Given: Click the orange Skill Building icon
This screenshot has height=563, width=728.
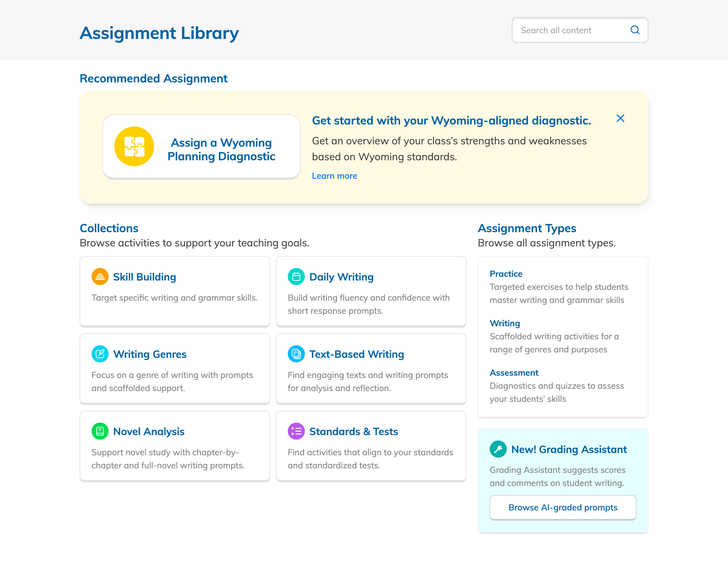Looking at the screenshot, I should coord(100,277).
